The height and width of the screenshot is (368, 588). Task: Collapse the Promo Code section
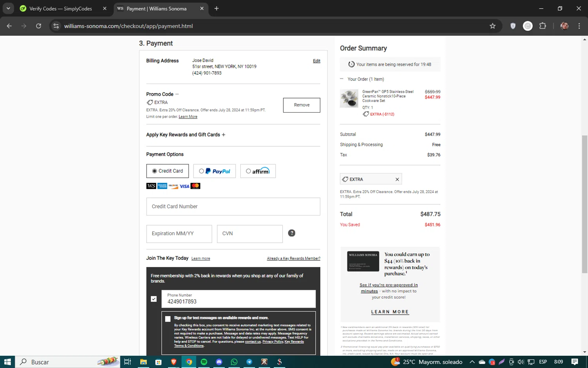(177, 94)
